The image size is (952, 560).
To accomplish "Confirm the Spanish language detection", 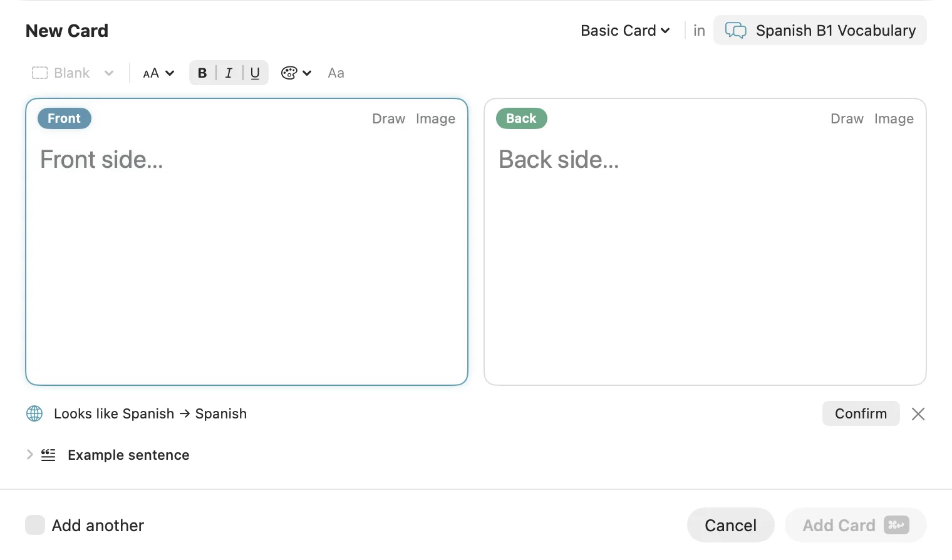I will click(x=861, y=413).
